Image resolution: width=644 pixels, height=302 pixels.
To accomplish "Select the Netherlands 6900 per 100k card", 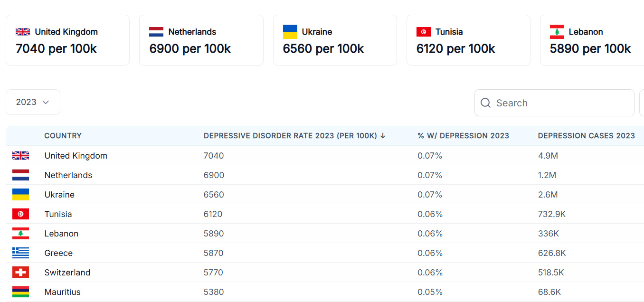I will (x=201, y=40).
